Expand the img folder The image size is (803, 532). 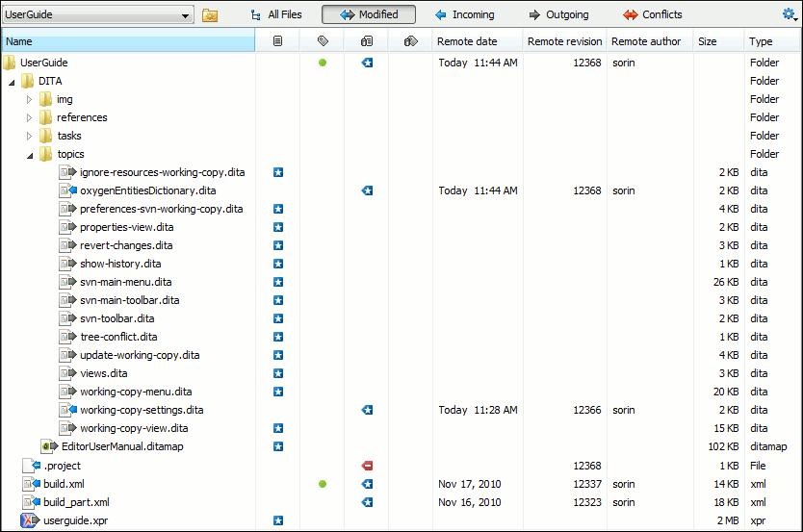pyautogui.click(x=29, y=99)
